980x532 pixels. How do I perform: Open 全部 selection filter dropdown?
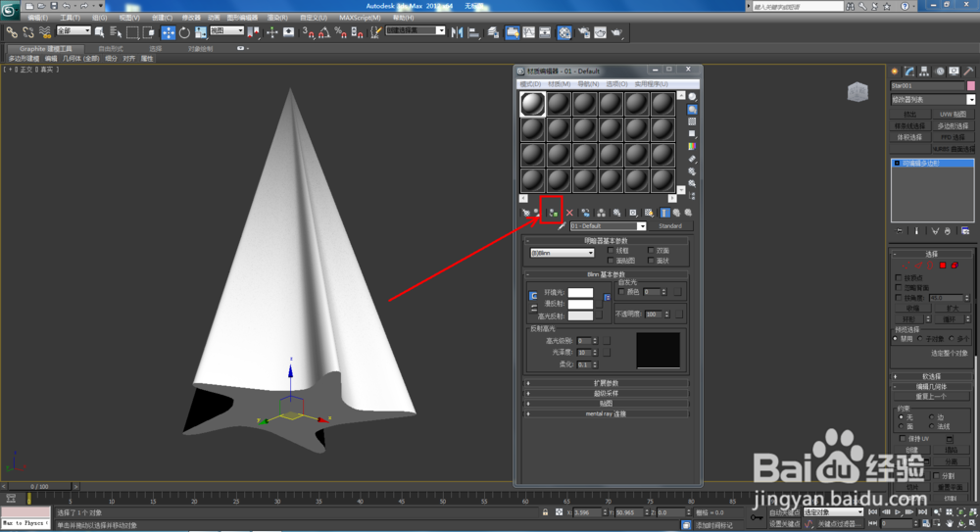73,30
